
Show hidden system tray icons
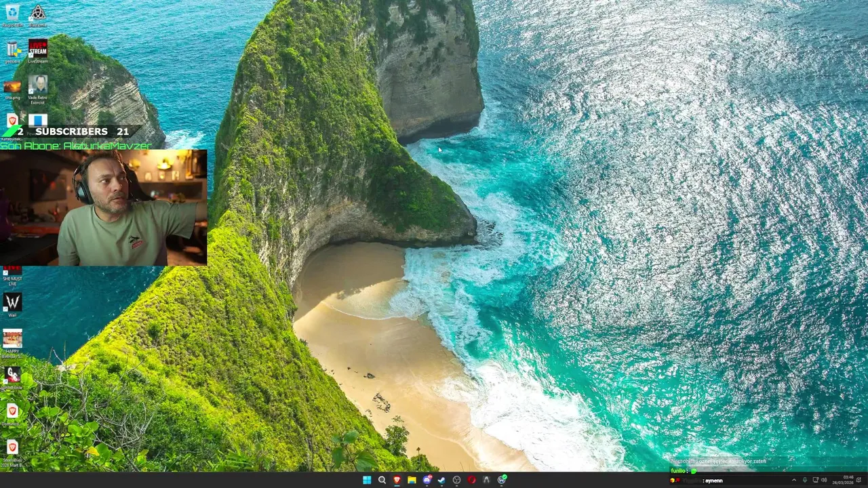click(x=794, y=480)
